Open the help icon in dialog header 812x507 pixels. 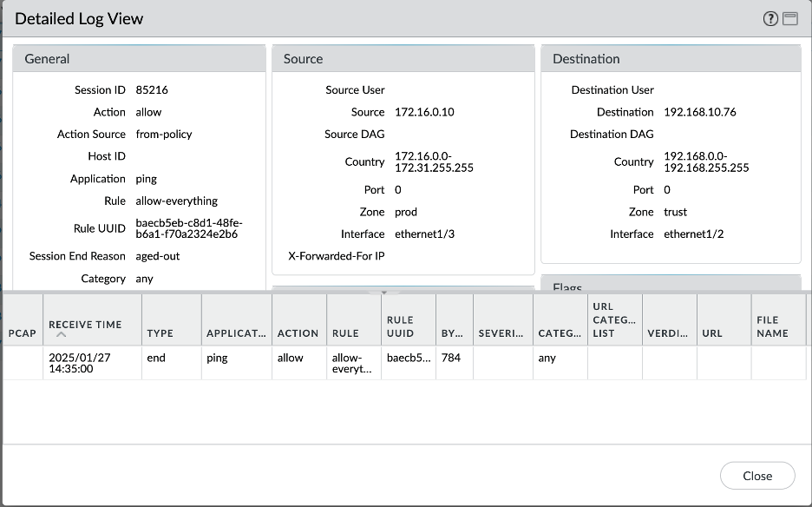pos(770,18)
